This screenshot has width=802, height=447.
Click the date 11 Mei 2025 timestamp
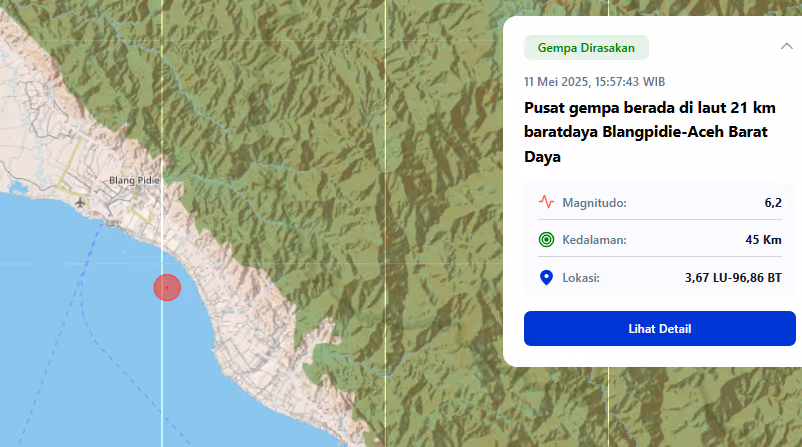594,82
